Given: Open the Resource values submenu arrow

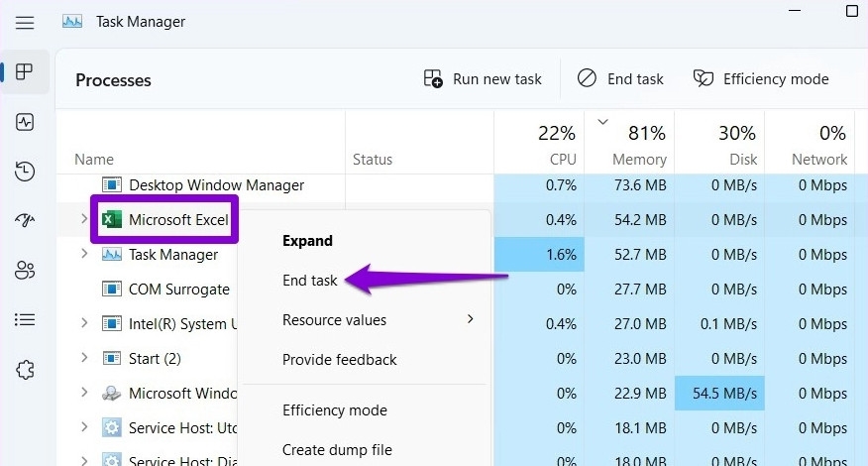Looking at the screenshot, I should click(x=470, y=319).
